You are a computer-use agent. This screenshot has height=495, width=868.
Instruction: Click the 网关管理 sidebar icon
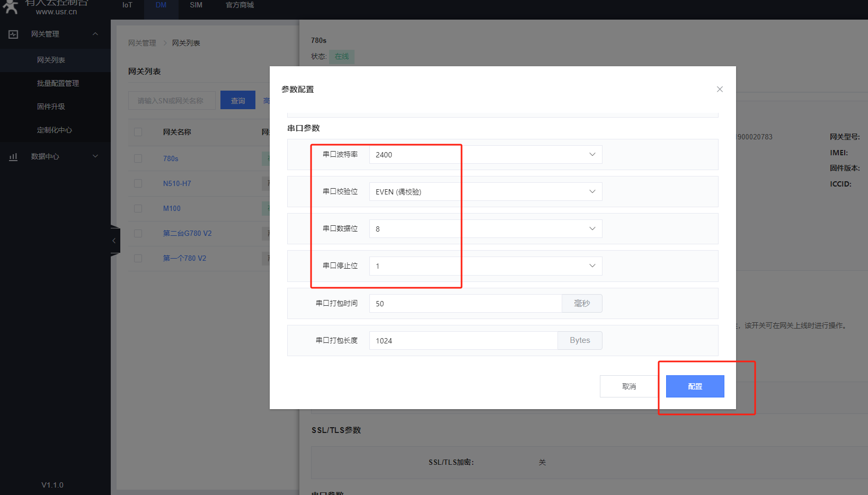coord(13,34)
